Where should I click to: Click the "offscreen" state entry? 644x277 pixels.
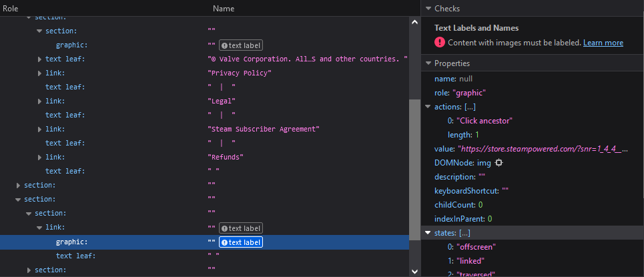point(472,247)
